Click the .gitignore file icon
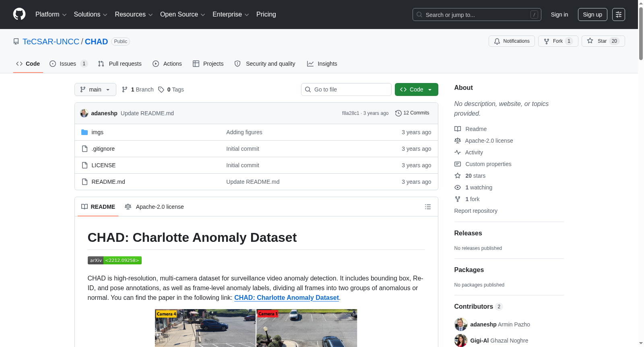Viewport: 644px width, 347px height. pos(85,149)
